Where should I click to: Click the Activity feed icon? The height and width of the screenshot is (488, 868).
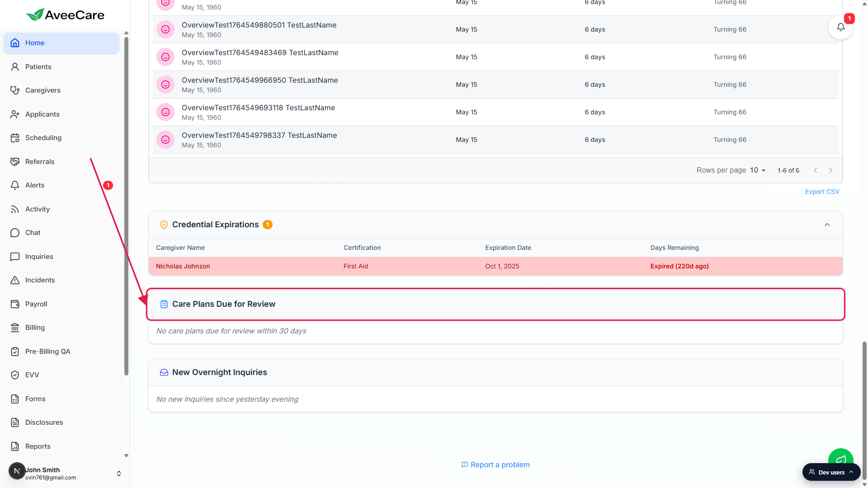click(15, 209)
